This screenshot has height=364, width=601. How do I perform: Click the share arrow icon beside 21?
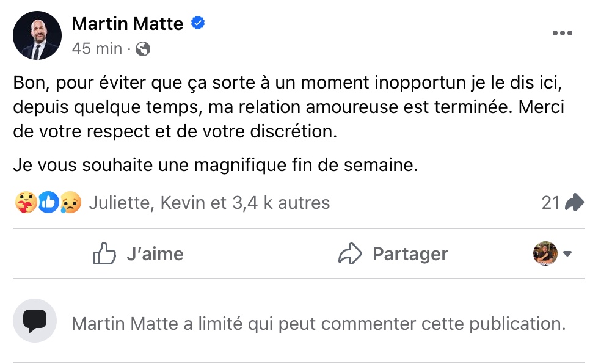574,202
